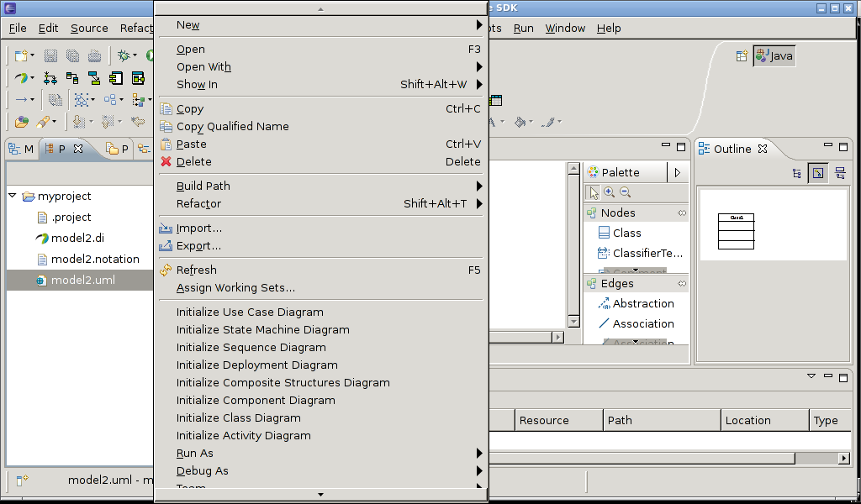Image resolution: width=861 pixels, height=504 pixels.
Task: Click the status bar icon at bottom left
Action: point(22,480)
